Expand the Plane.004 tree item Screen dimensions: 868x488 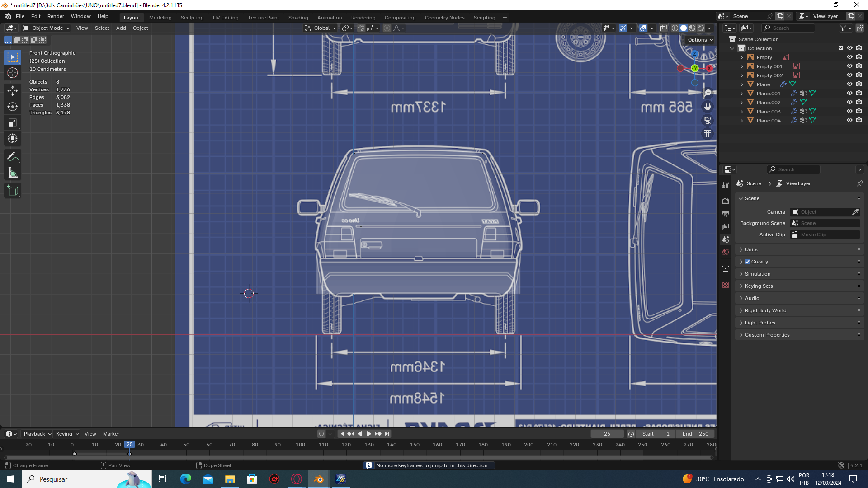click(x=741, y=121)
